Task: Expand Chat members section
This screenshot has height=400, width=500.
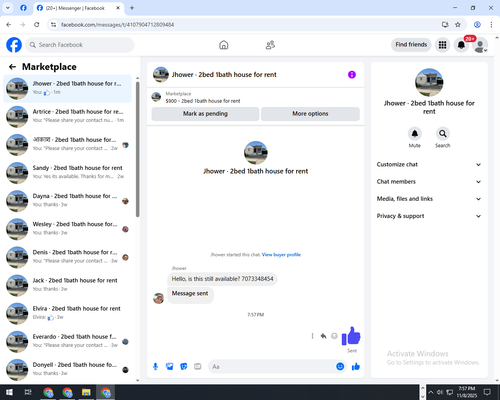Action: [x=429, y=182]
